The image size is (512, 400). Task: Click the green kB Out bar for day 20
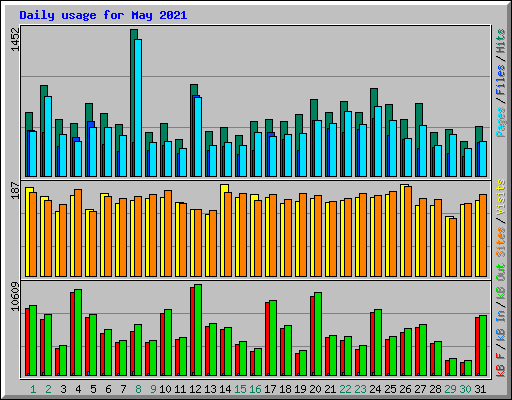pyautogui.click(x=318, y=334)
